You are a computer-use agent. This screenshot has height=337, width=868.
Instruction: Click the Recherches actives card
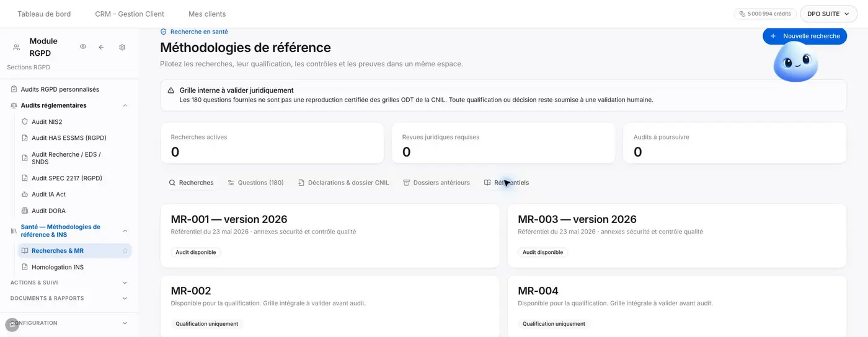pyautogui.click(x=272, y=143)
